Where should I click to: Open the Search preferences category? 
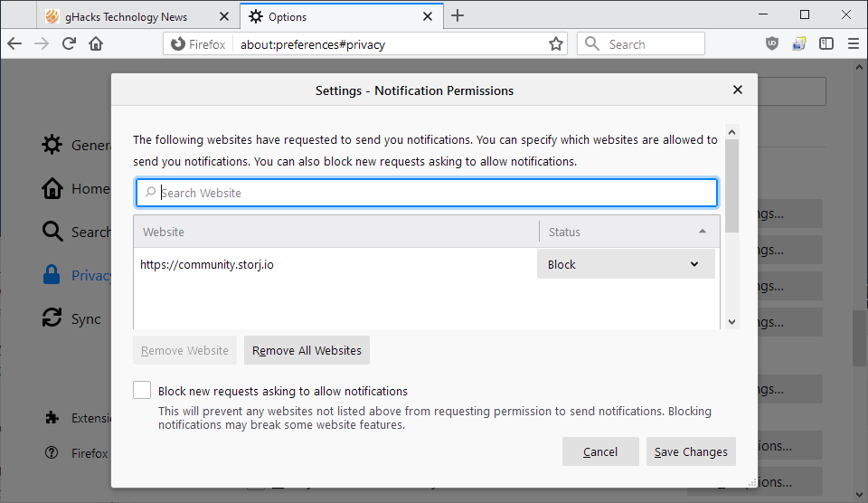click(76, 232)
